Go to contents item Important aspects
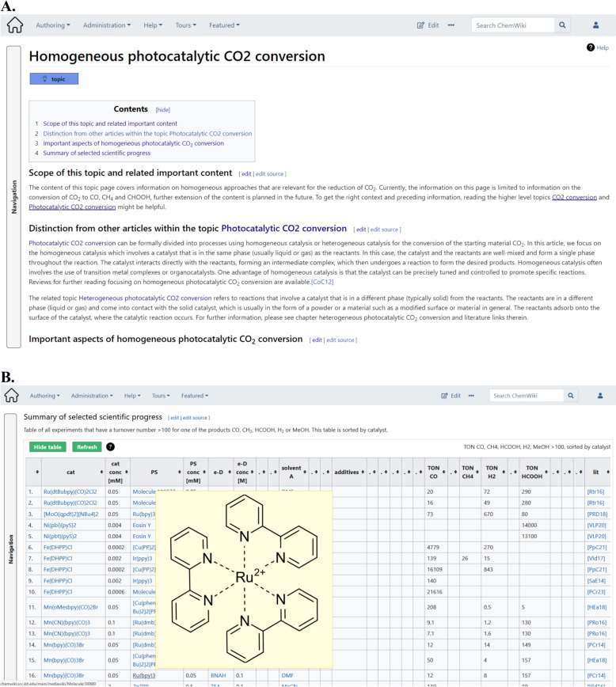The image size is (616, 687). [x=133, y=143]
